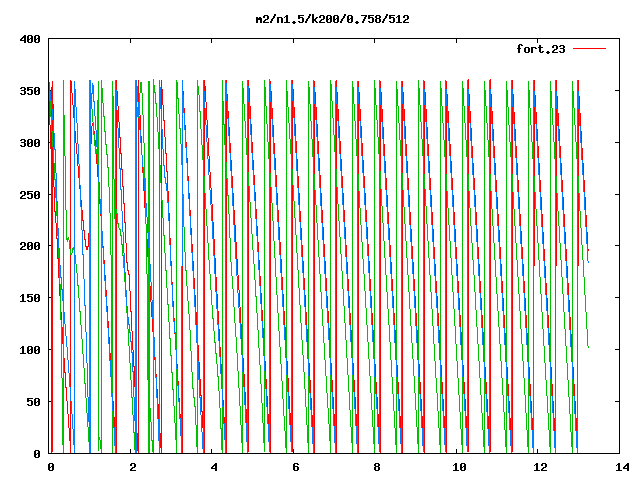
Task: Click y-axis label 400
Action: click(30, 39)
